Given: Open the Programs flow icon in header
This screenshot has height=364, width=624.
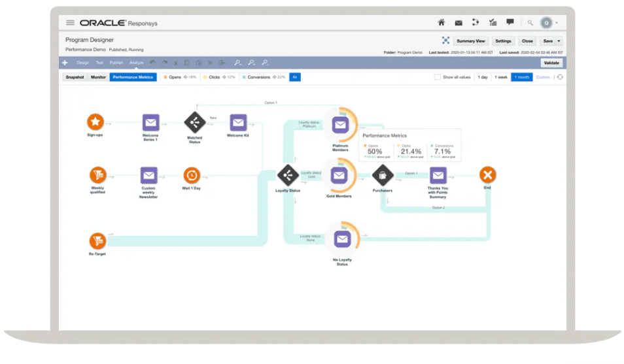Looking at the screenshot, I should (476, 23).
